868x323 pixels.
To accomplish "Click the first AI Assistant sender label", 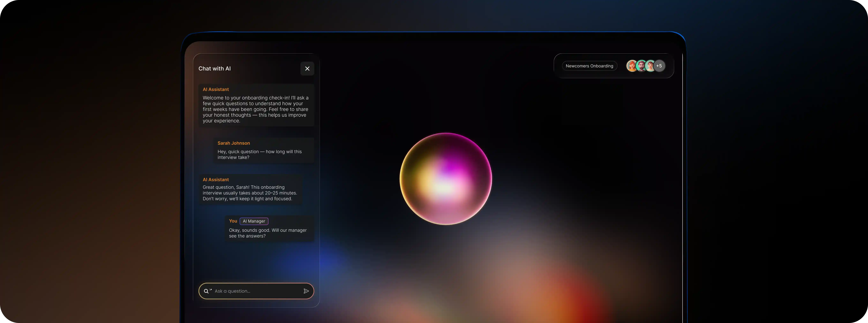I will (216, 90).
